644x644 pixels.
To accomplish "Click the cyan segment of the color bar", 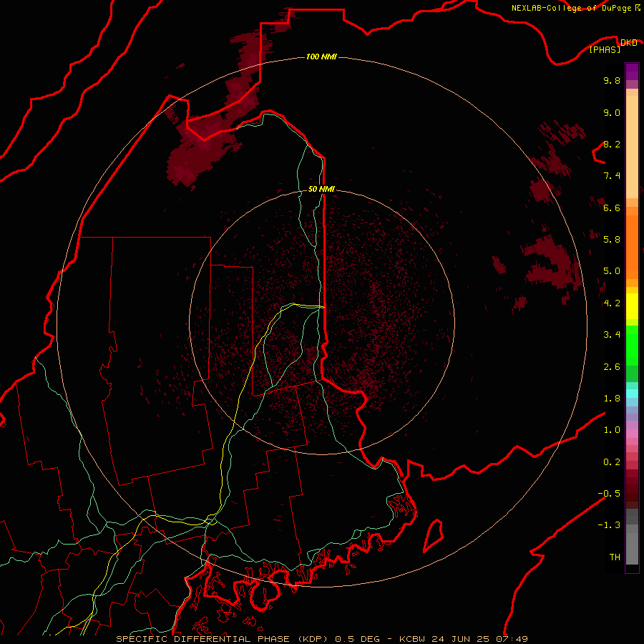I will pos(632,394).
